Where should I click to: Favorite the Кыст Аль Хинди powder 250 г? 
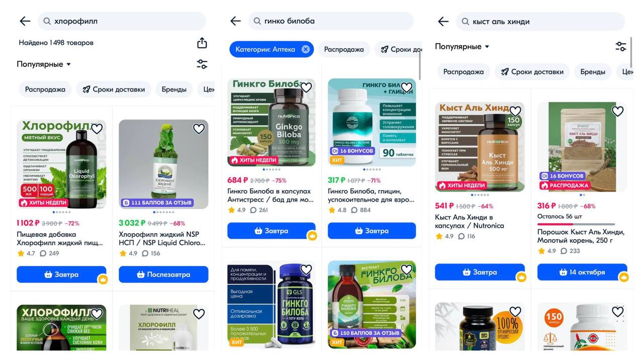617,111
